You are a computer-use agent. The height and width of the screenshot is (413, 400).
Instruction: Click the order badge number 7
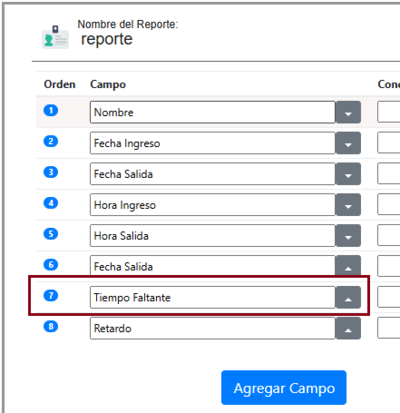point(51,295)
